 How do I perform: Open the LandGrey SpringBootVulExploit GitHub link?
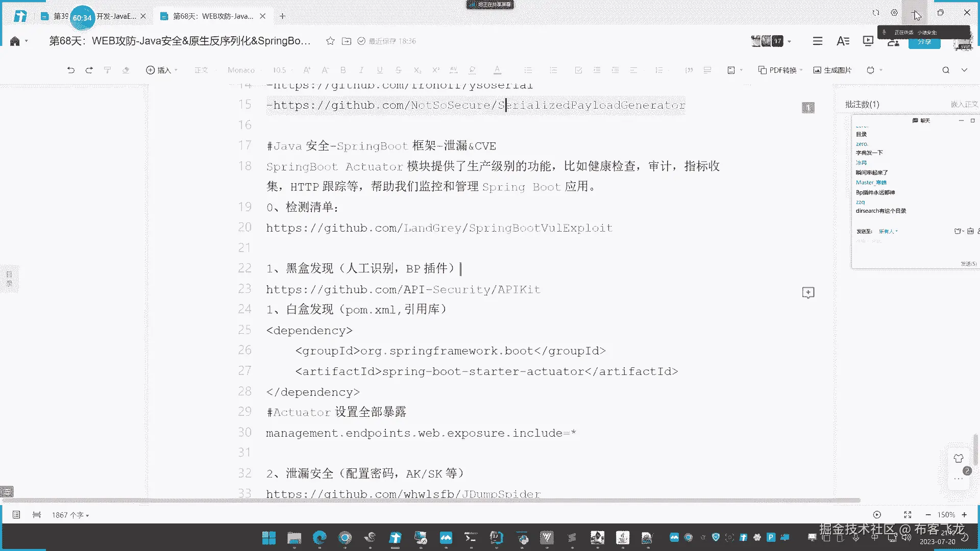click(x=439, y=228)
